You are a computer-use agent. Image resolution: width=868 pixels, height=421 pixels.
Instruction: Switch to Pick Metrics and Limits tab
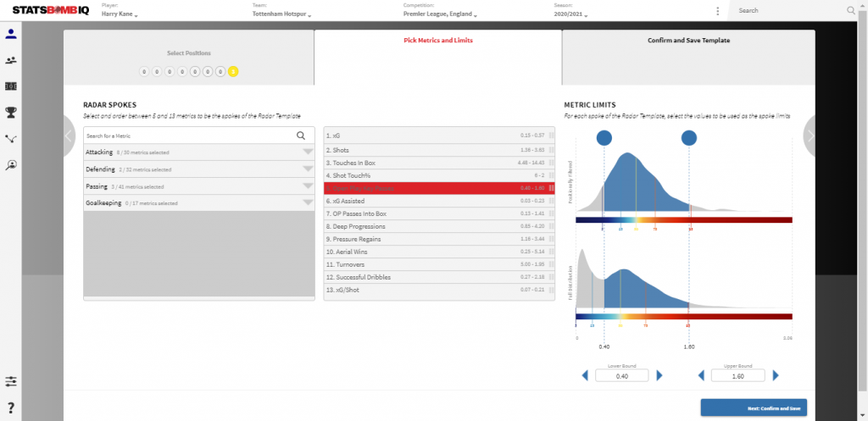[x=438, y=58]
